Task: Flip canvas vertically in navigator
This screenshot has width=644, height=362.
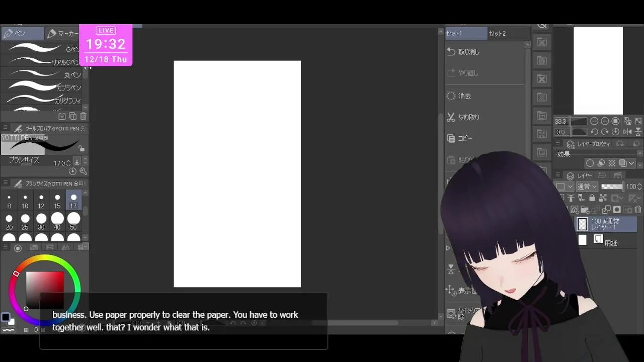Action: [x=638, y=132]
